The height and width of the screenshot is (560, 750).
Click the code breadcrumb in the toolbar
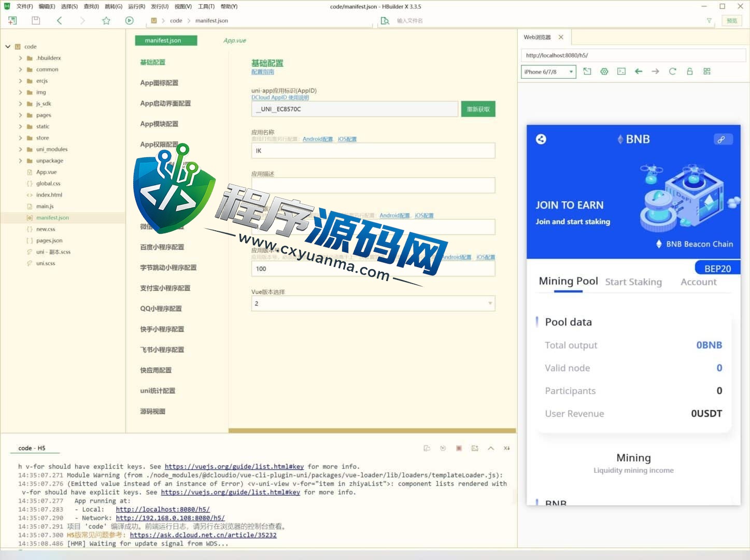pos(176,21)
